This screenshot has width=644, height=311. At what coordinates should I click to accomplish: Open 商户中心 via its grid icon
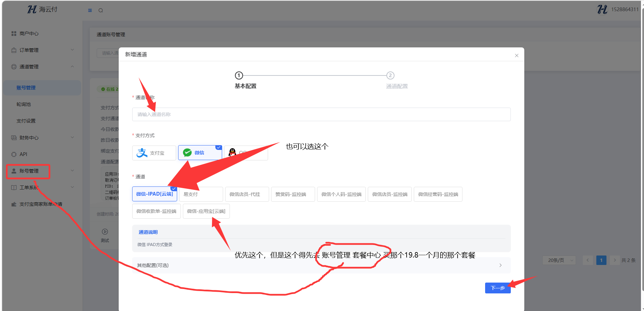(14, 34)
